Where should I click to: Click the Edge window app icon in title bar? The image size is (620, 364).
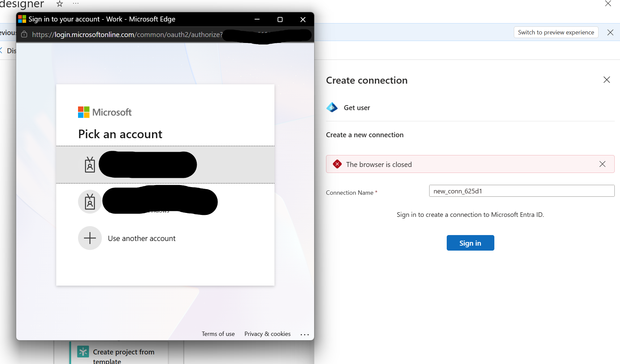[x=22, y=19]
